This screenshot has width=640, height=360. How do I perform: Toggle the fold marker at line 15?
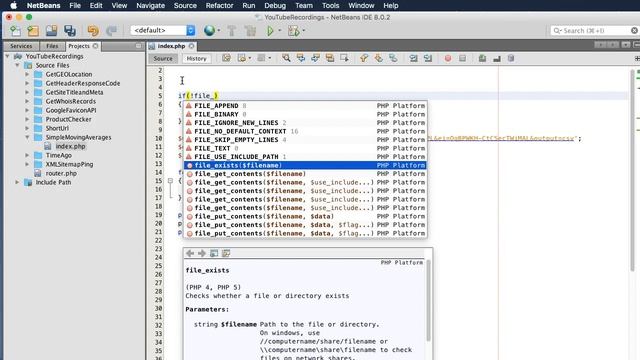click(x=171, y=180)
